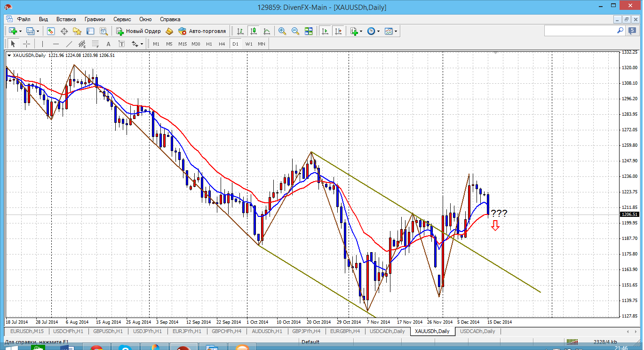Switch to MN monthly timeframe

click(x=262, y=44)
